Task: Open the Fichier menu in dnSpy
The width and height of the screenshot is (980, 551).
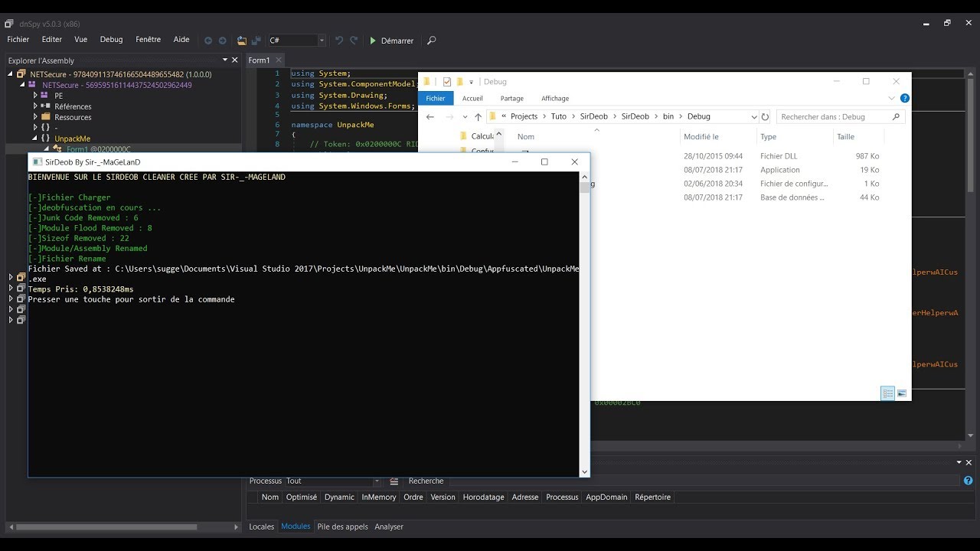Action: 18,40
